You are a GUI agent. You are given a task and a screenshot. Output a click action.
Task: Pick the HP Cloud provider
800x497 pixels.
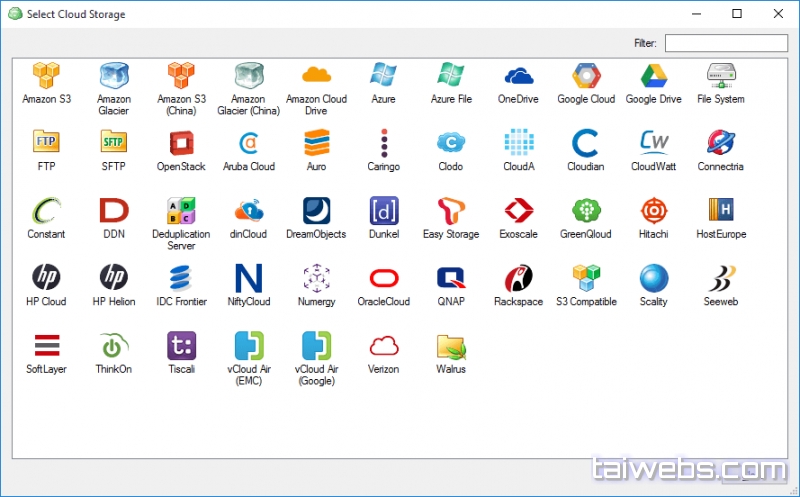[x=46, y=278]
